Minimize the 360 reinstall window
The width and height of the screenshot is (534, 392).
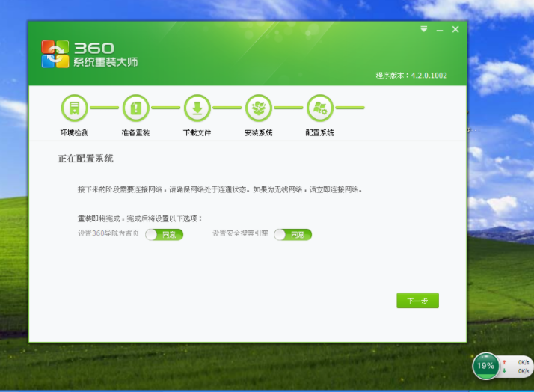[440, 30]
